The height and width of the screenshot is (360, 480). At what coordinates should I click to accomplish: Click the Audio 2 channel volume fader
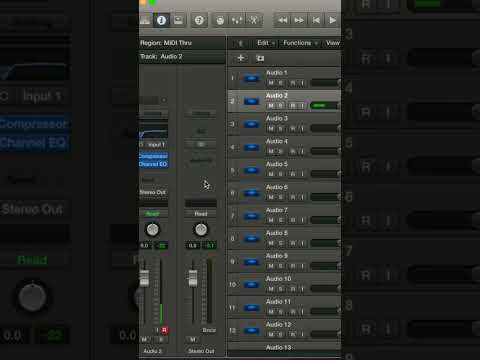coord(144,278)
